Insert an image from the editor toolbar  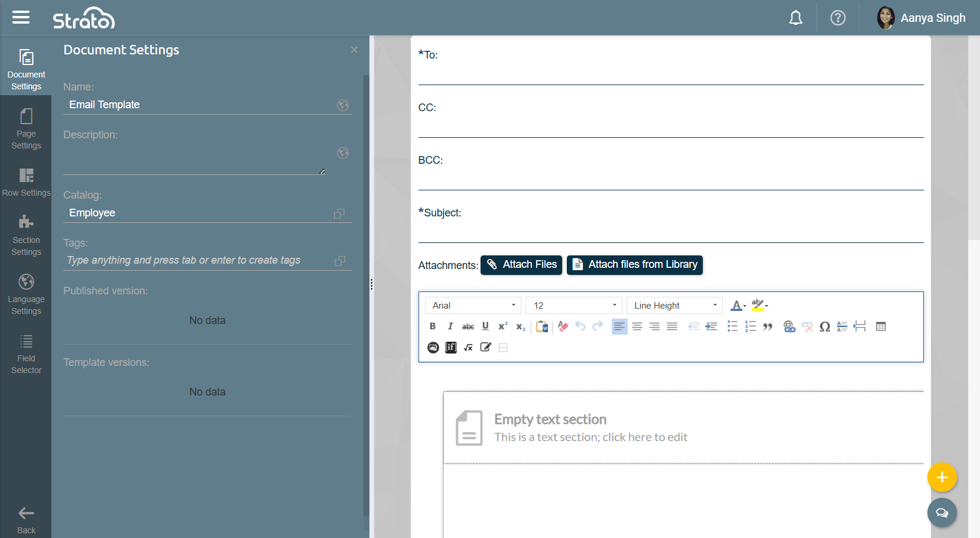coord(433,348)
